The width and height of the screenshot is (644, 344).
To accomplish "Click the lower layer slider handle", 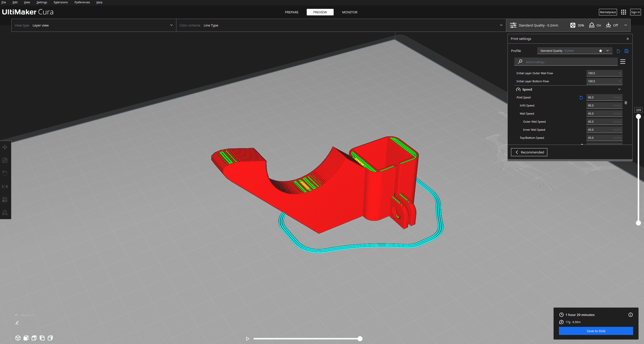I will click(638, 223).
